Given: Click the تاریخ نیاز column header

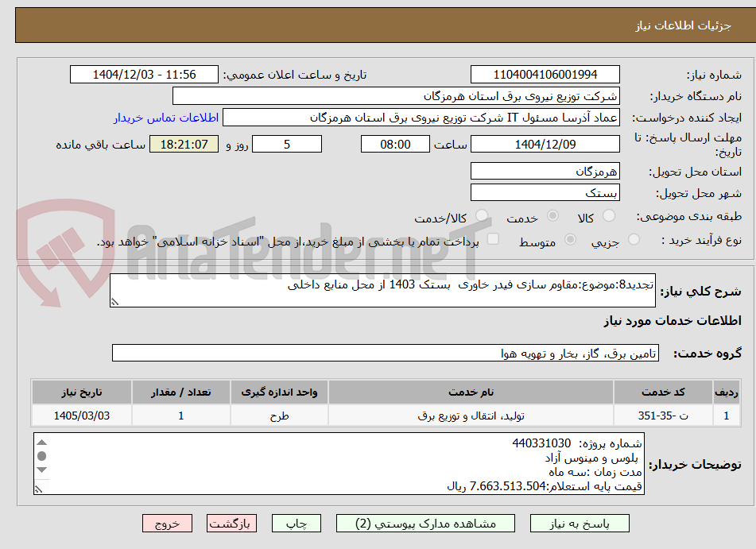Looking at the screenshot, I should point(81,392).
